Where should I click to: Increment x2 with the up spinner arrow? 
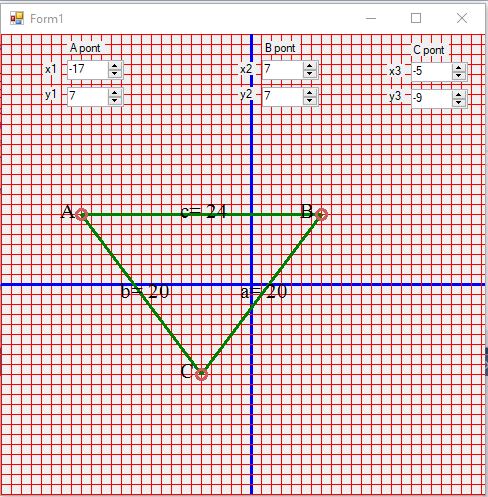point(310,66)
